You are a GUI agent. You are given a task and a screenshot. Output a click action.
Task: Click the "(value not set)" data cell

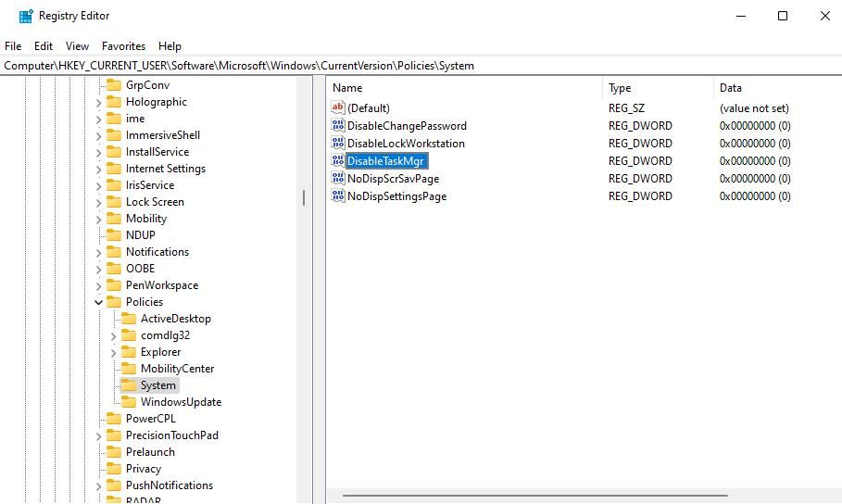(x=754, y=108)
